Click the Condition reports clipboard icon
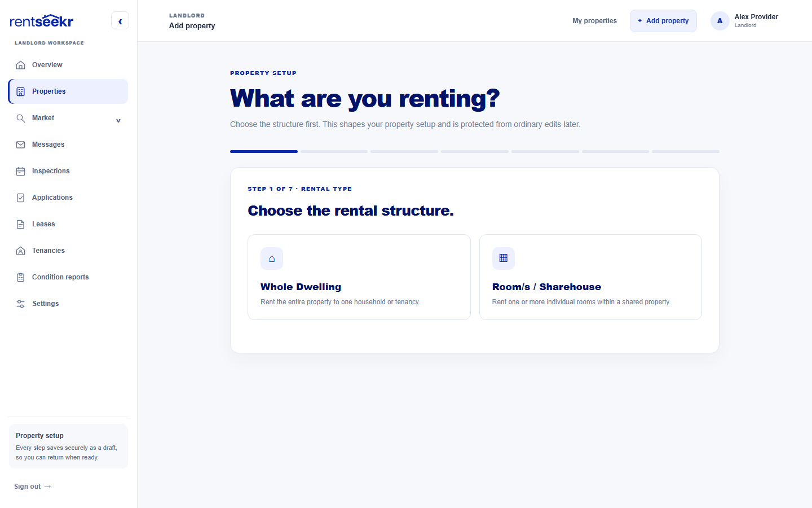Image resolution: width=812 pixels, height=508 pixels. coord(21,277)
